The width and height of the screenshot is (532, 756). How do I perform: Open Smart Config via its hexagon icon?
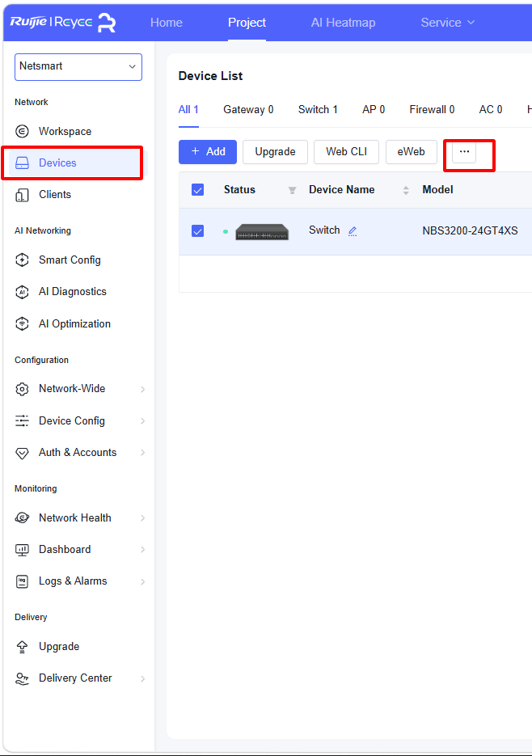click(x=22, y=260)
